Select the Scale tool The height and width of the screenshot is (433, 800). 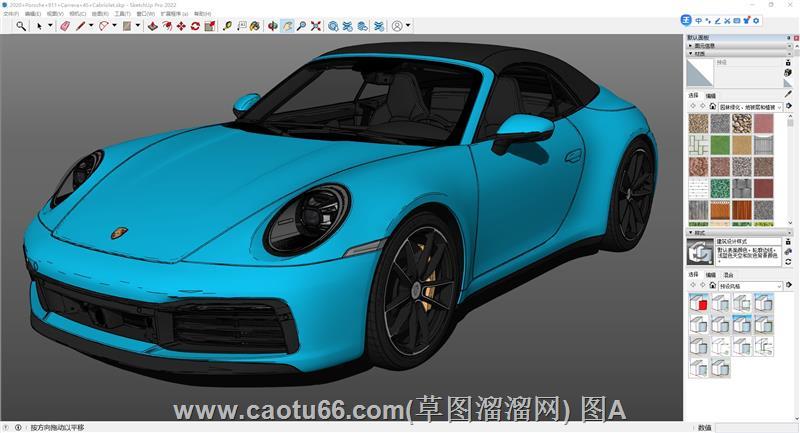pyautogui.click(x=209, y=26)
